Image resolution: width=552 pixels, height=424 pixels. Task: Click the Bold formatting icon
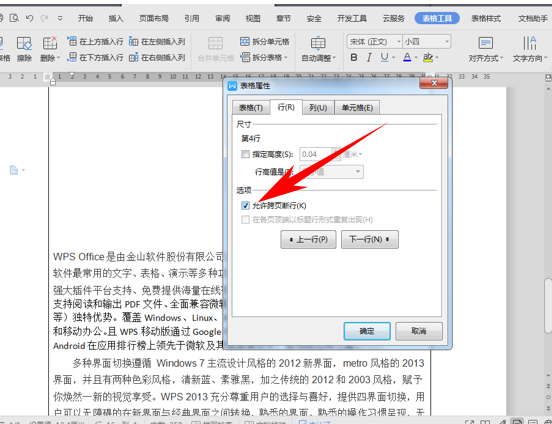tap(354, 57)
